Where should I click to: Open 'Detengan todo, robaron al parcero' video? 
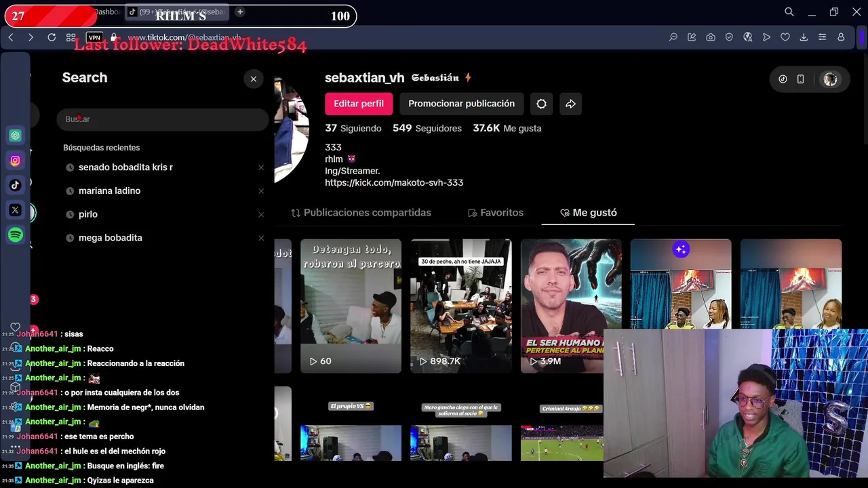click(x=351, y=306)
